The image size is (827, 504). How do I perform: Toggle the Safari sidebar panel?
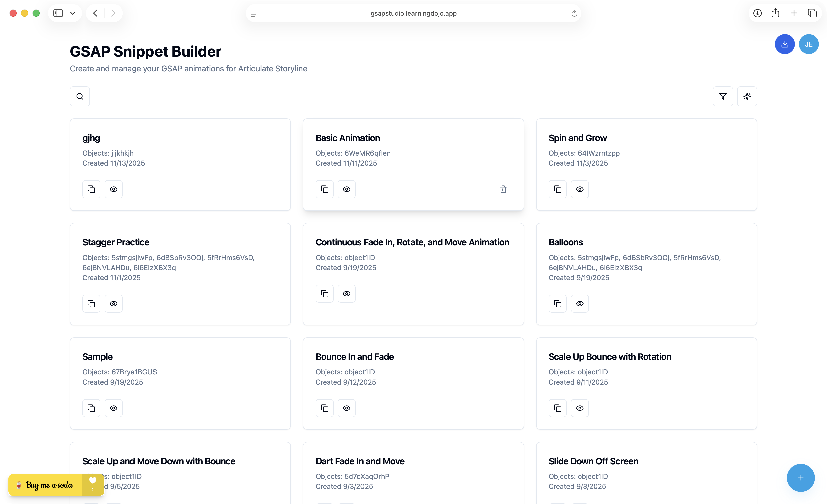tap(58, 13)
